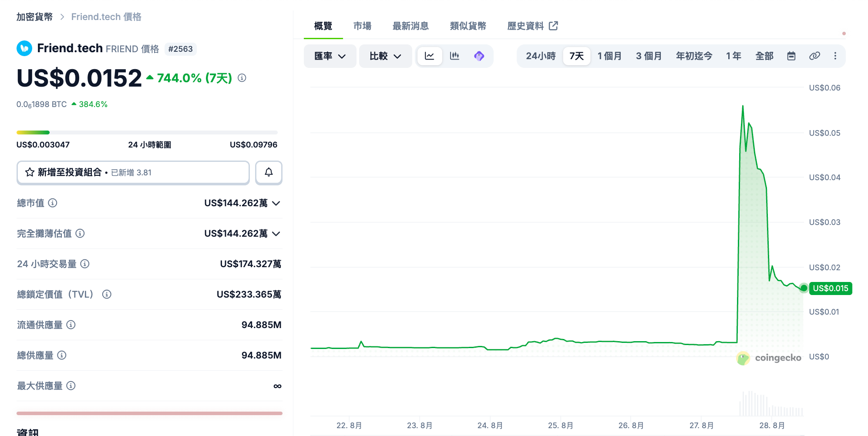
Task: Open info icon next to 總供應量
Action: pos(62,355)
